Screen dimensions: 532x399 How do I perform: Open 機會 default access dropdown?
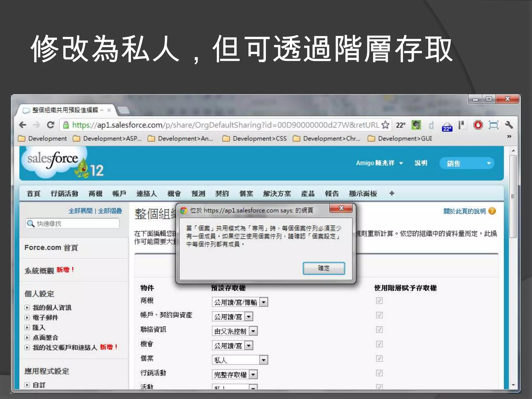[x=232, y=346]
